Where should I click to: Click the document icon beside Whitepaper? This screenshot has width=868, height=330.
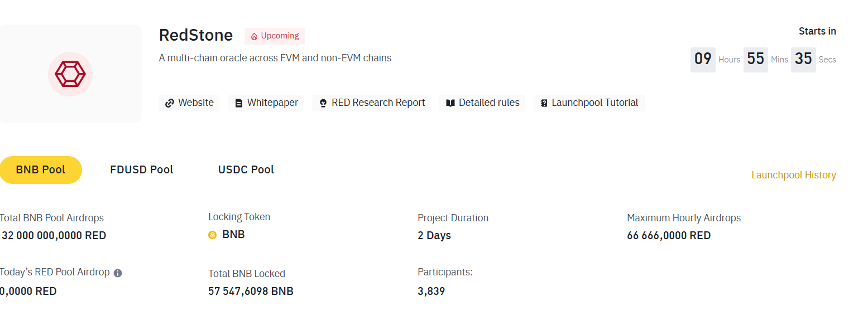[239, 103]
